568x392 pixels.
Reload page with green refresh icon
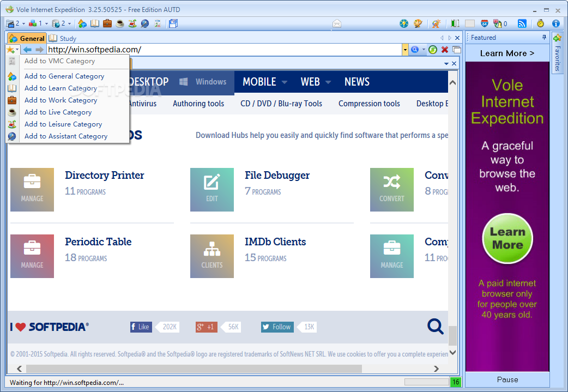432,50
